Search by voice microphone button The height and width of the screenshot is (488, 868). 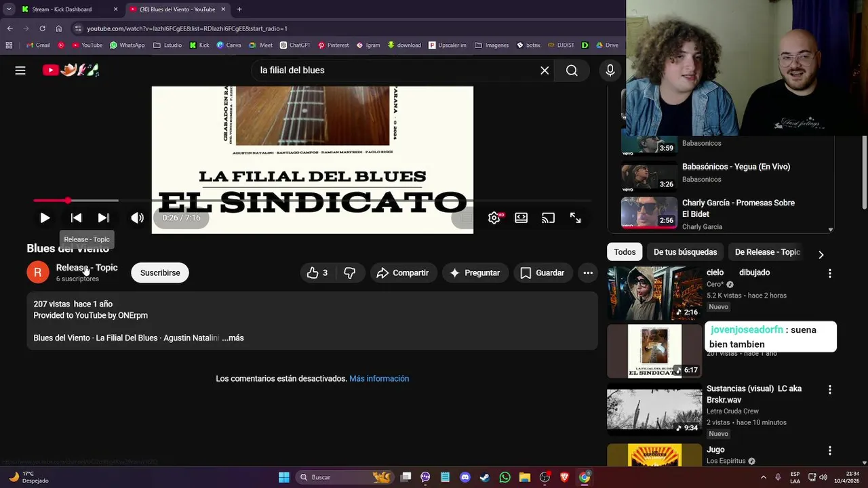tap(610, 70)
